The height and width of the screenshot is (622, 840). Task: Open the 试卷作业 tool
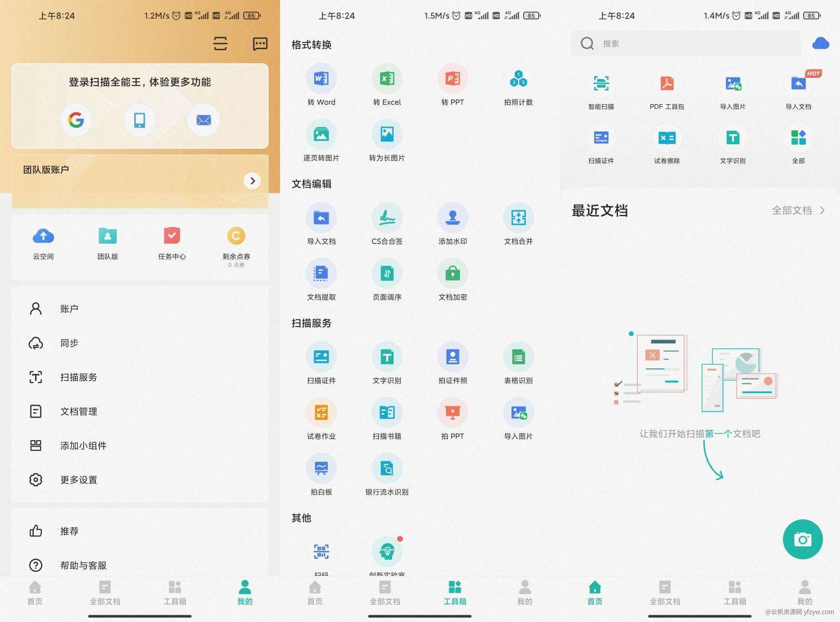pos(321,419)
